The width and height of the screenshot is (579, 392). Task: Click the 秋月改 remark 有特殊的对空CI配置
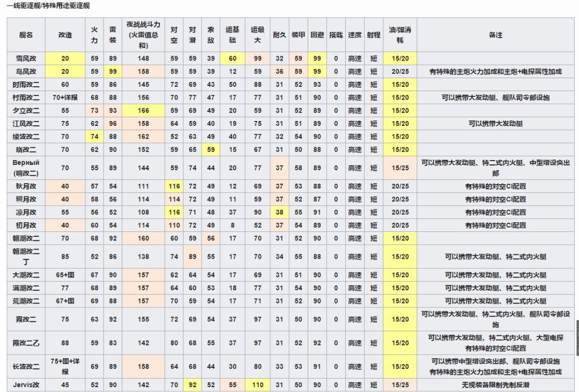point(495,186)
